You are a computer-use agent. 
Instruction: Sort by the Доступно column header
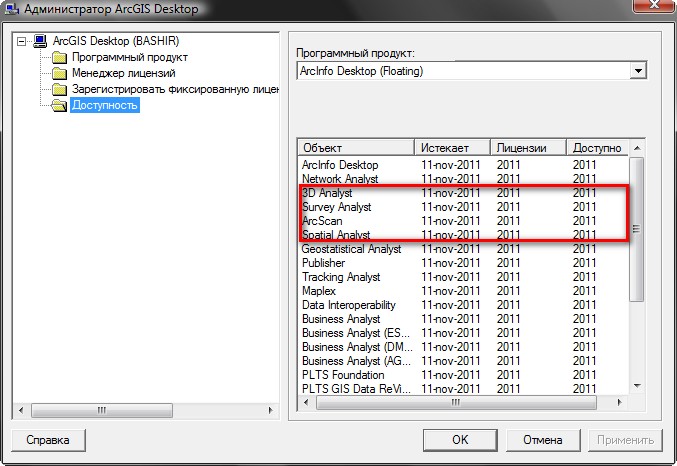pyautogui.click(x=598, y=148)
